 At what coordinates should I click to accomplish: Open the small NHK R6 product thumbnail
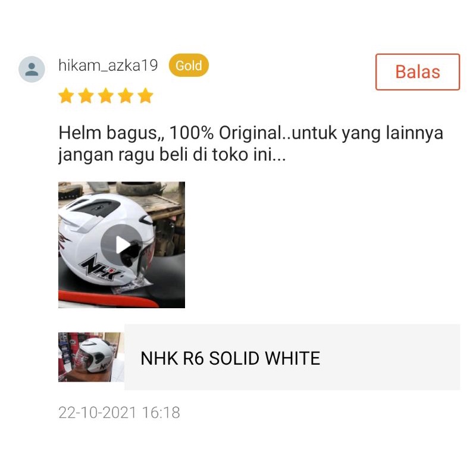tap(91, 357)
